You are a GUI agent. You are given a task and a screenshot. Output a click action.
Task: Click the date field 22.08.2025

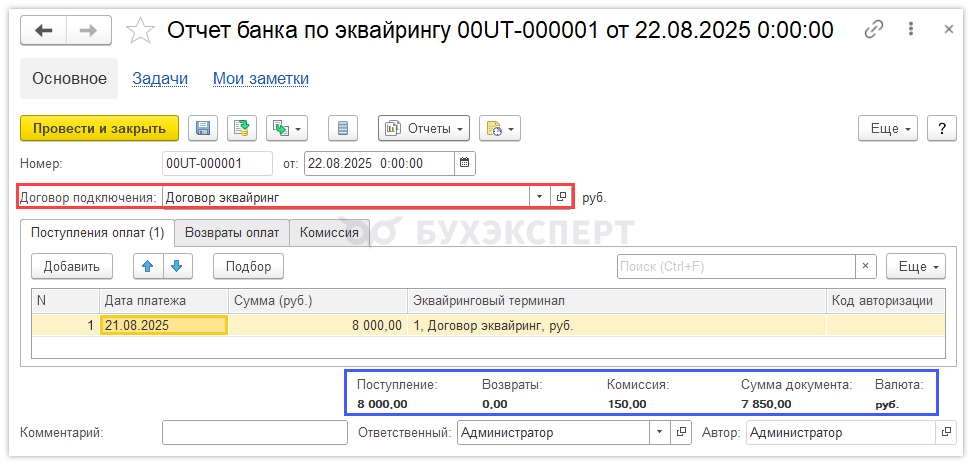point(379,164)
